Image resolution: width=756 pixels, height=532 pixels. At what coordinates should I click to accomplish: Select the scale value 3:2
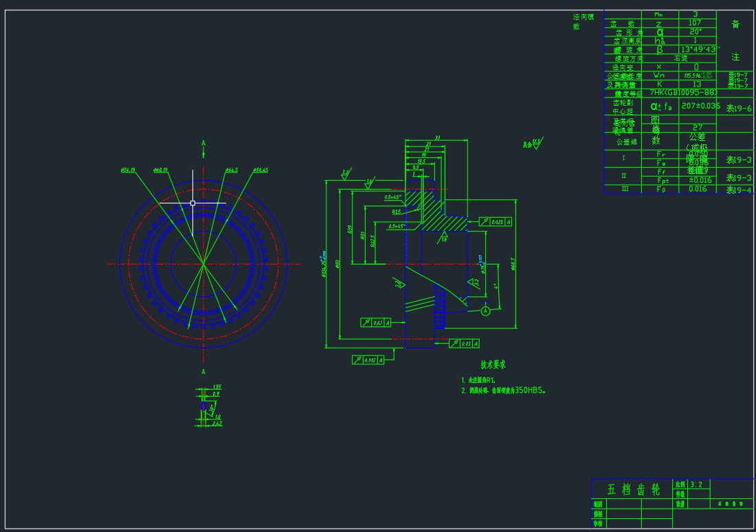coord(696,485)
